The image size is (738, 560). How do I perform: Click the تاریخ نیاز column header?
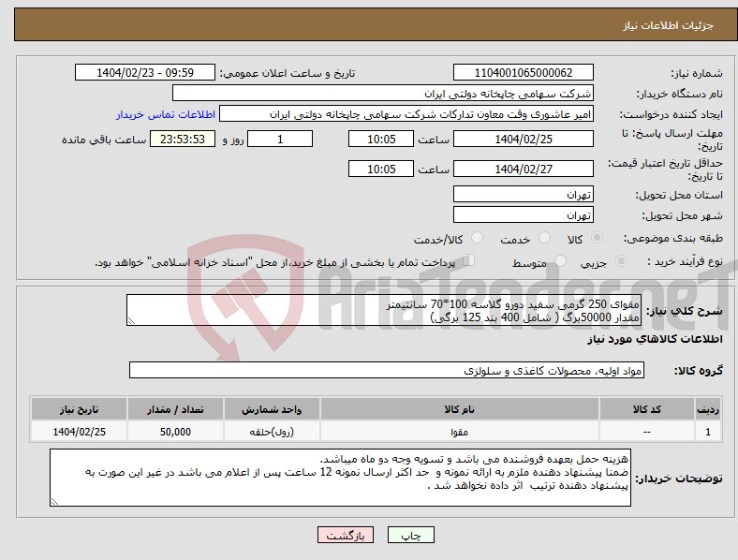point(79,409)
